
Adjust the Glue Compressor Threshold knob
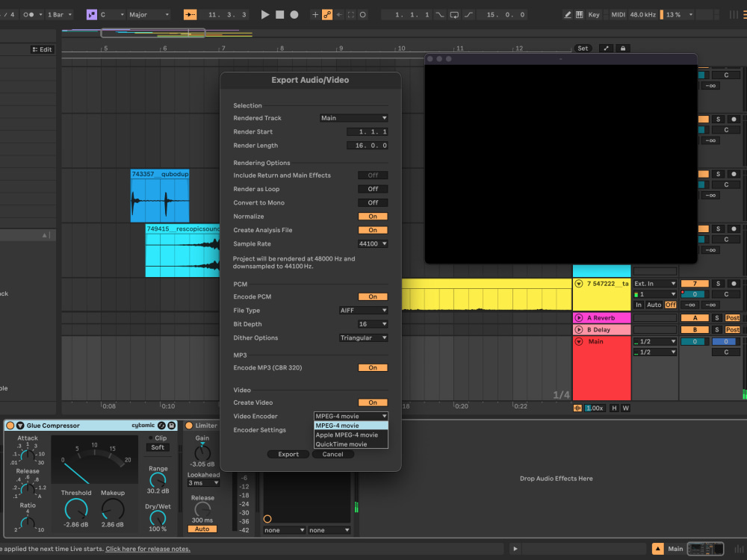(76, 509)
